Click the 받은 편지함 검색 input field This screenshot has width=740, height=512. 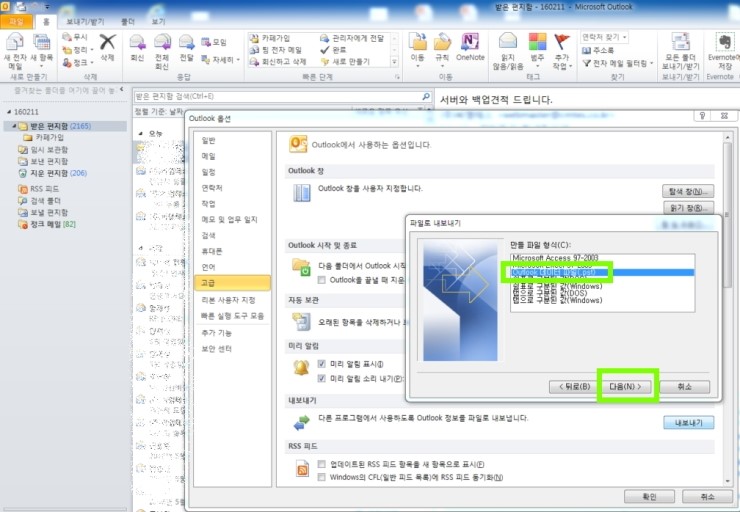click(x=278, y=96)
